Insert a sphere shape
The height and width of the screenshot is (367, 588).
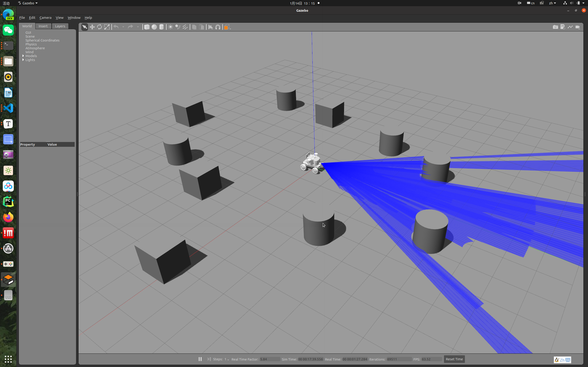coord(154,27)
